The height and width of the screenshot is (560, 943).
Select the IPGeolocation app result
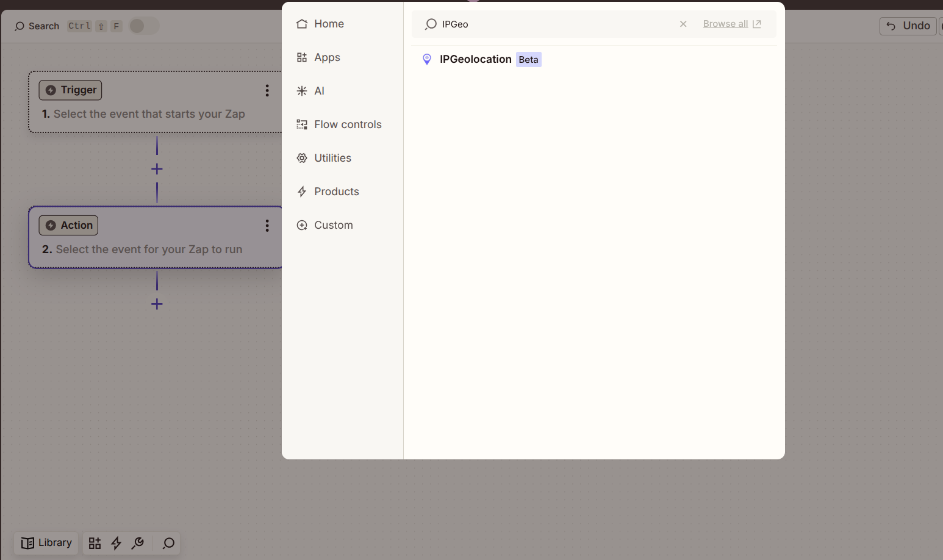pyautogui.click(x=475, y=59)
